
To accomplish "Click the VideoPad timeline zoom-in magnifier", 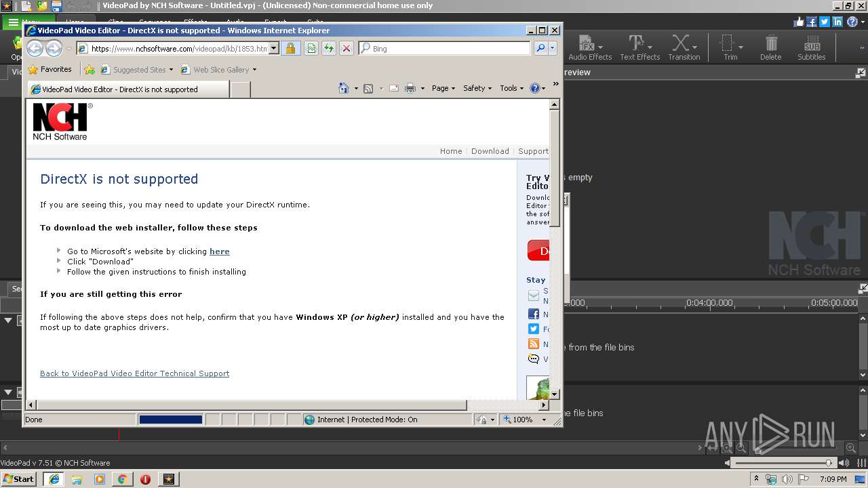I will pyautogui.click(x=850, y=447).
